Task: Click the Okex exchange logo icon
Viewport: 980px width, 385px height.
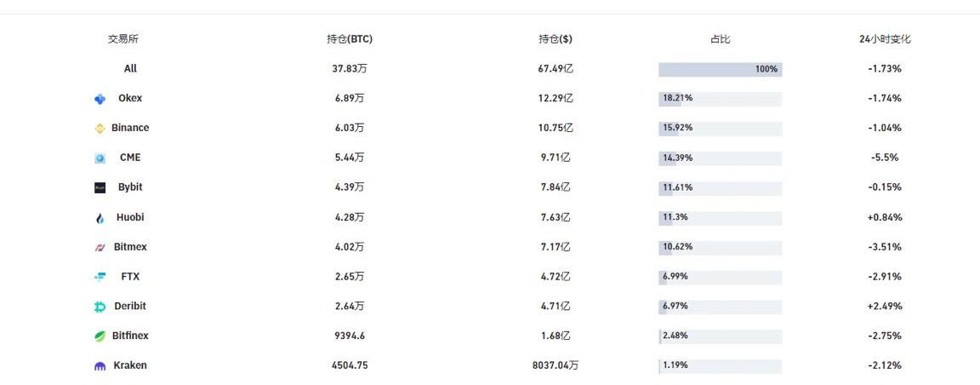Action: click(100, 99)
